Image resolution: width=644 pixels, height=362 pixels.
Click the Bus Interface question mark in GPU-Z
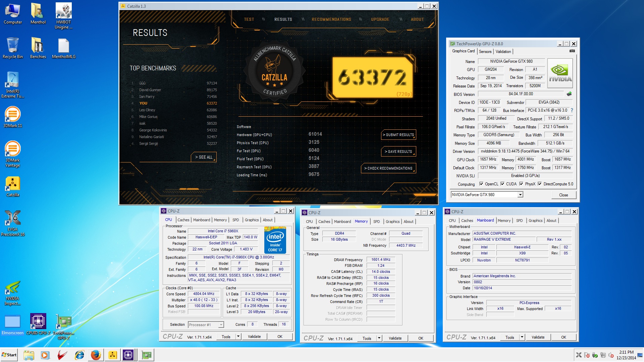pyautogui.click(x=572, y=110)
